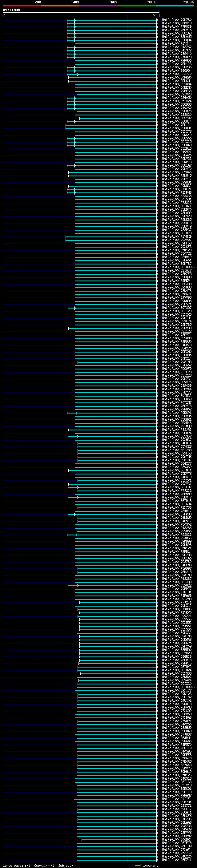Screen dimensions: 197x868
Task: Select label UniRef100_B2D2G6
Action: coord(176,67)
